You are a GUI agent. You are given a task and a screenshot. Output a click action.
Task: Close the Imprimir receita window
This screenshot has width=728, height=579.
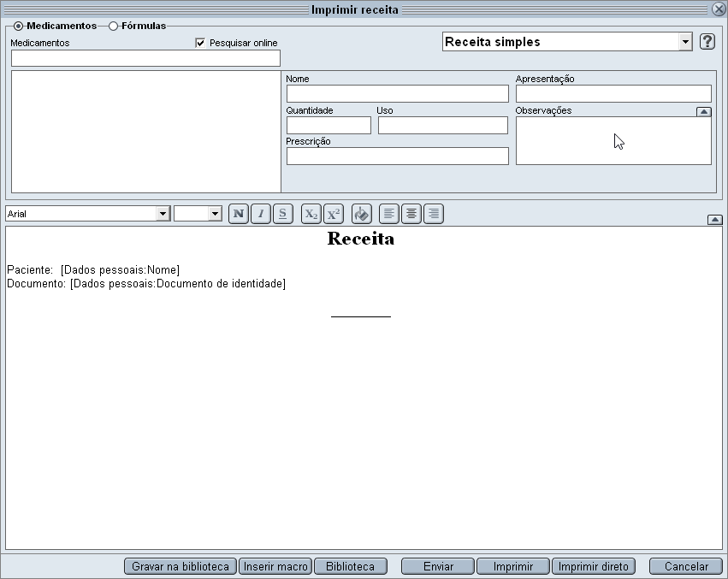coord(719,9)
